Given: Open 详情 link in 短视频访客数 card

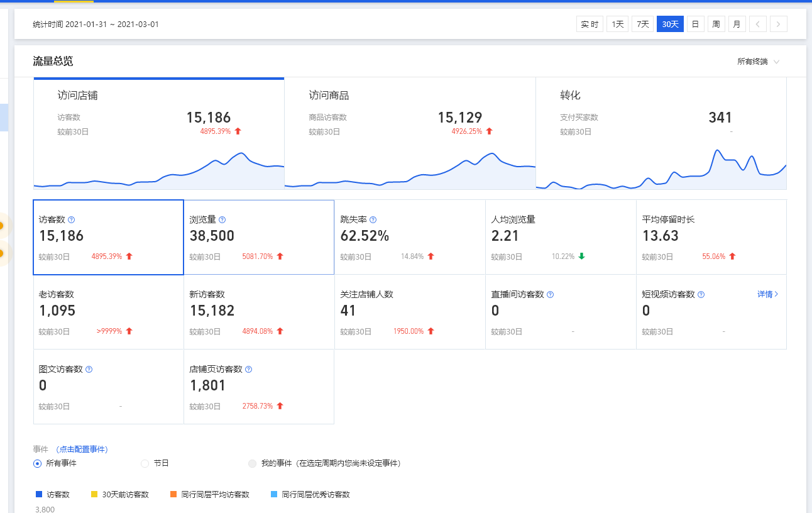Looking at the screenshot, I should click(768, 294).
